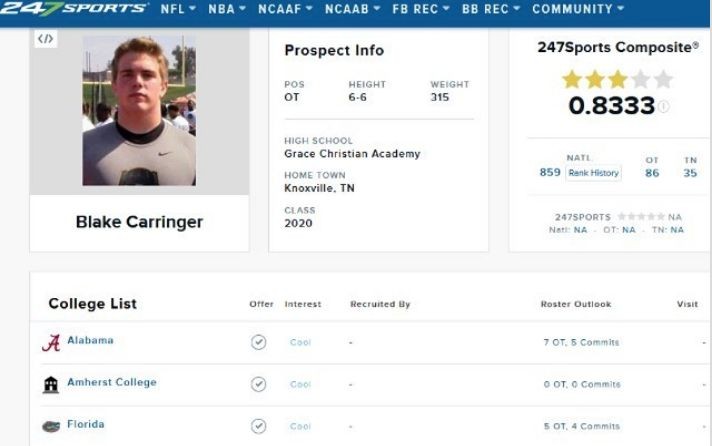Click the 247Sports logo
The image size is (712, 446).
pos(74,8)
